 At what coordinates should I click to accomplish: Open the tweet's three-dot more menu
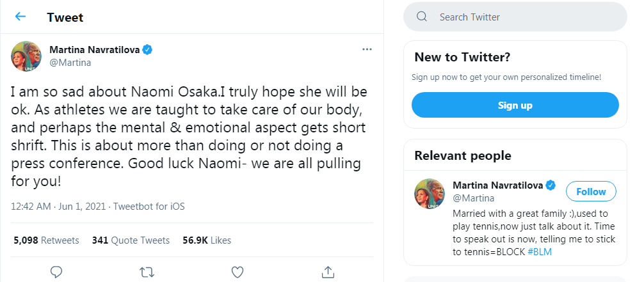point(367,49)
